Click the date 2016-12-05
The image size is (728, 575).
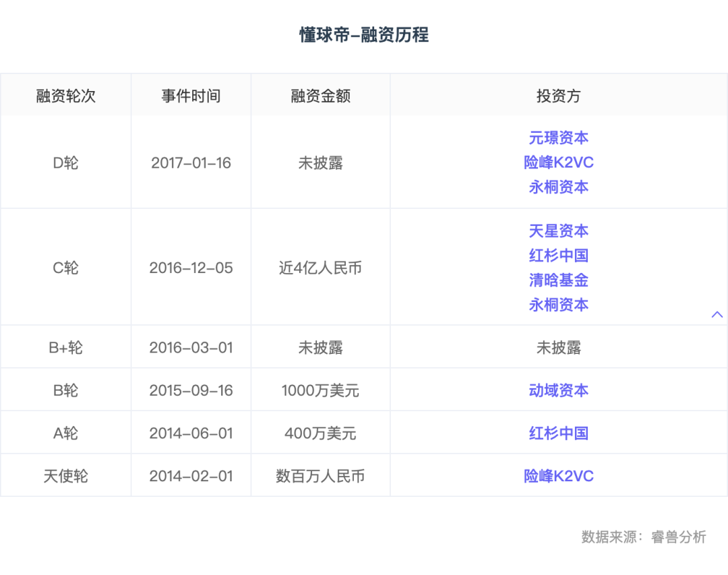191,268
